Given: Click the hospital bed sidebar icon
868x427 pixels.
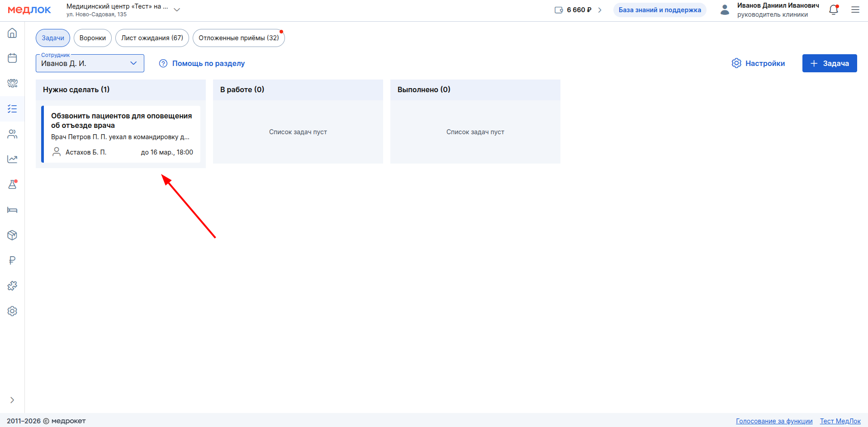Looking at the screenshot, I should pos(12,210).
